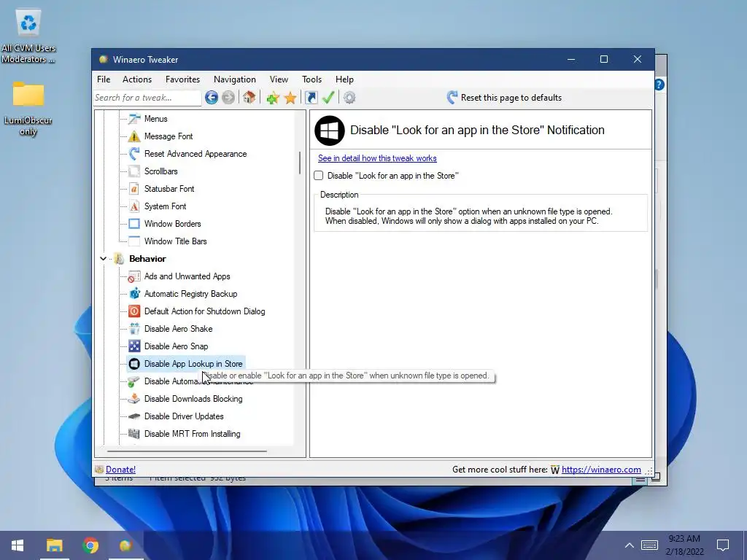Image resolution: width=747 pixels, height=560 pixels.
Task: Open favorites with the gold star icon
Action: click(x=290, y=98)
